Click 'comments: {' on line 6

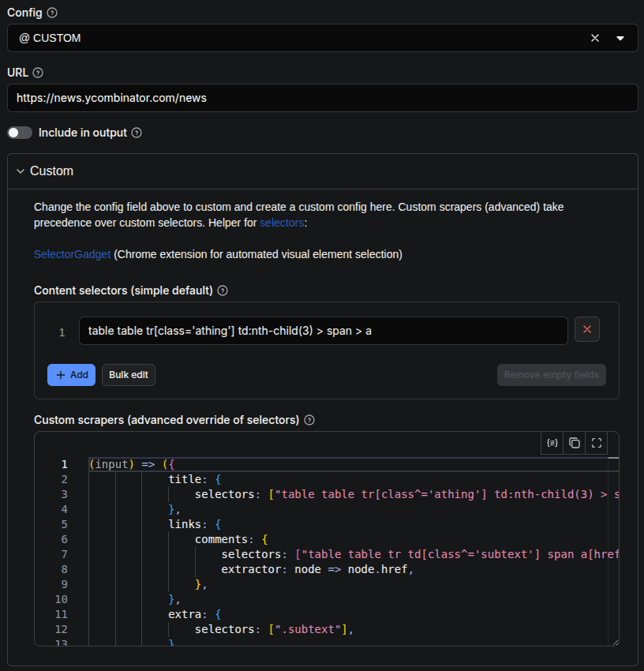[231, 539]
